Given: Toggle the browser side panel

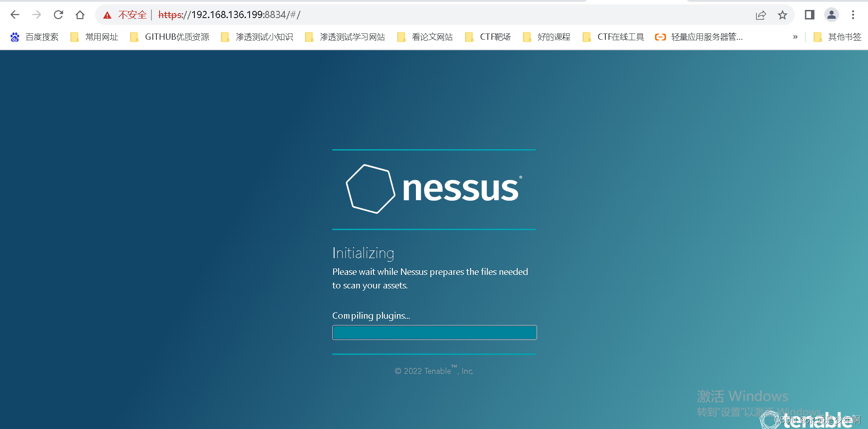Looking at the screenshot, I should coord(809,15).
